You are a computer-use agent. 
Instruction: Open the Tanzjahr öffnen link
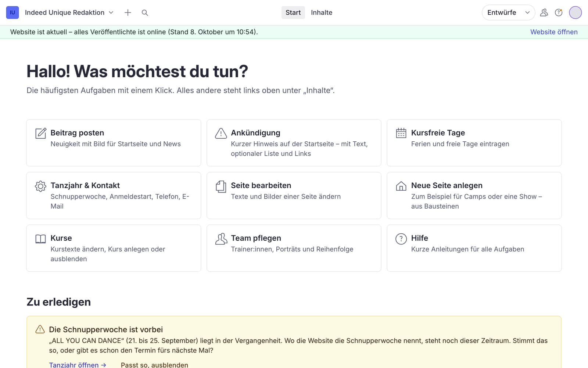pos(78,365)
